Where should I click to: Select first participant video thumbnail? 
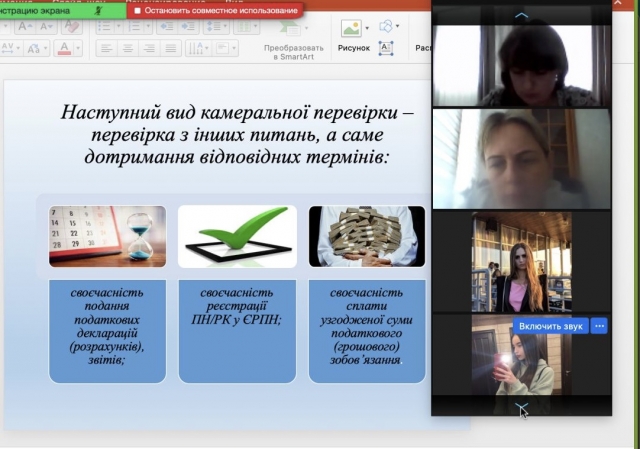pyautogui.click(x=521, y=65)
